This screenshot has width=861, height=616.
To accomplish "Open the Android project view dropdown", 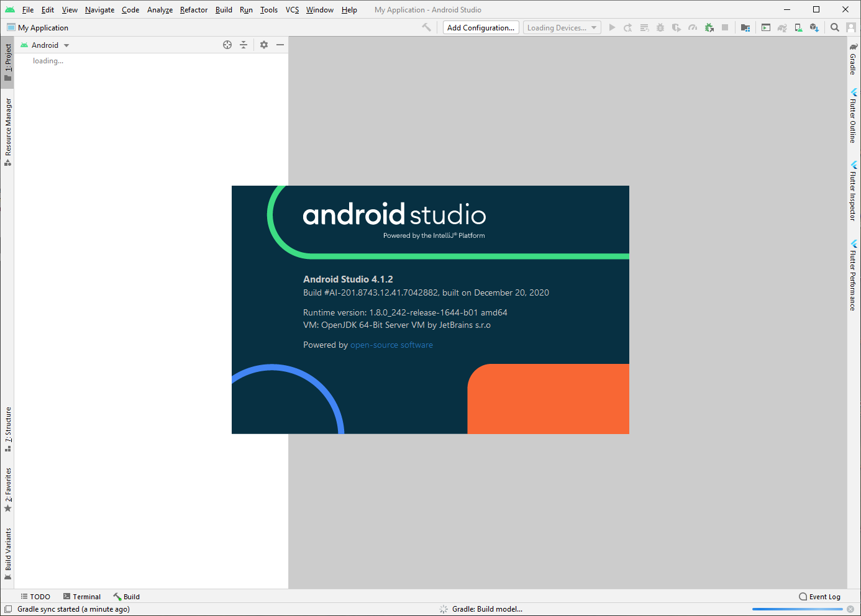I will pos(45,45).
